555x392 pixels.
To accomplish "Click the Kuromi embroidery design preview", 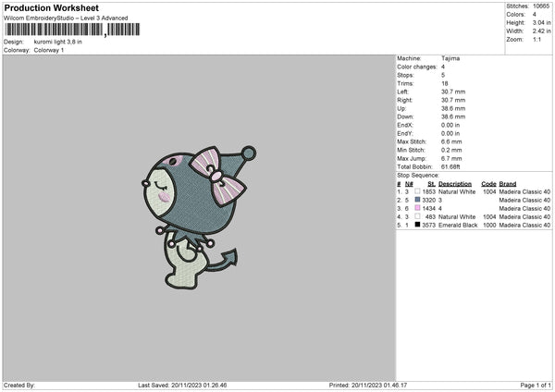I will [x=199, y=217].
